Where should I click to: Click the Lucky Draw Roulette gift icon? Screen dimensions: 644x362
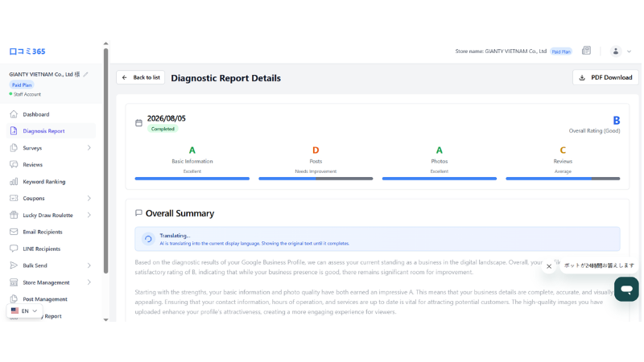tap(14, 215)
